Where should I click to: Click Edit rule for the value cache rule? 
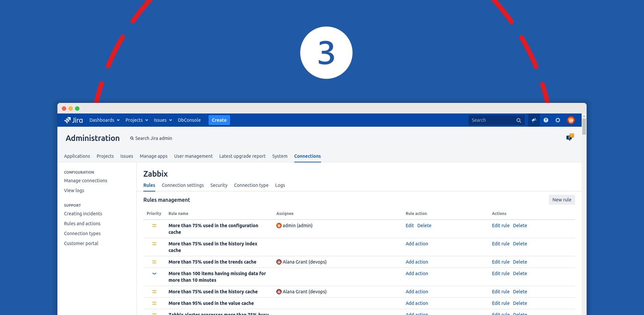[500, 303]
